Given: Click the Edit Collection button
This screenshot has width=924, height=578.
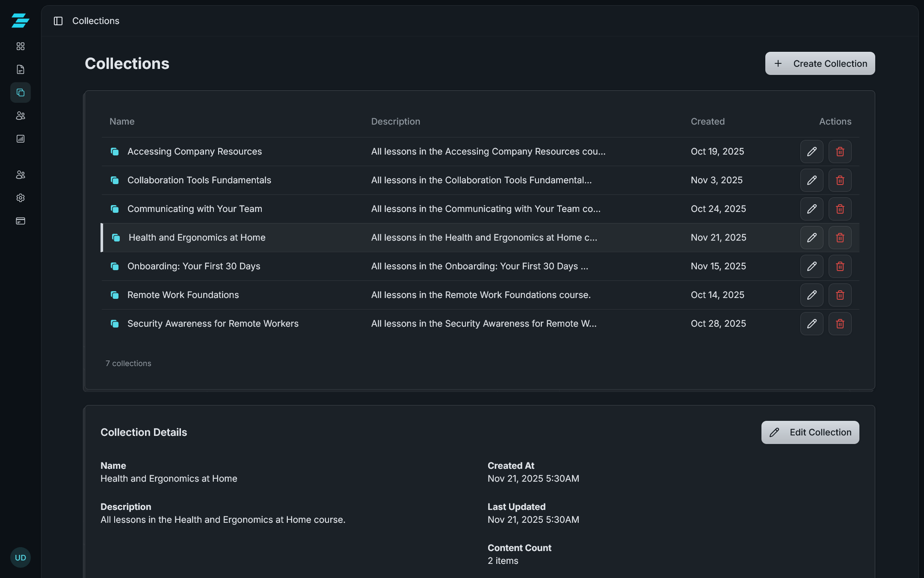Looking at the screenshot, I should coord(810,432).
